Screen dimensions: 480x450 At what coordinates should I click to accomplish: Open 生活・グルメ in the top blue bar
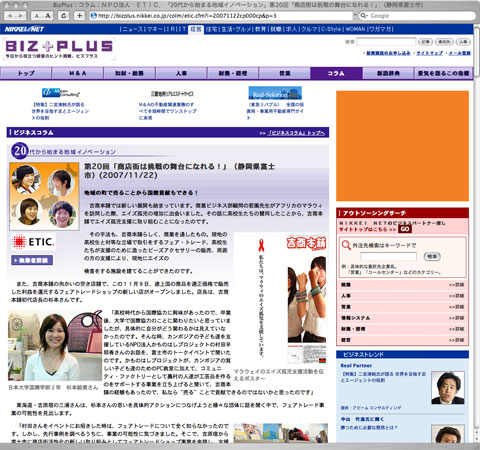tap(236, 29)
